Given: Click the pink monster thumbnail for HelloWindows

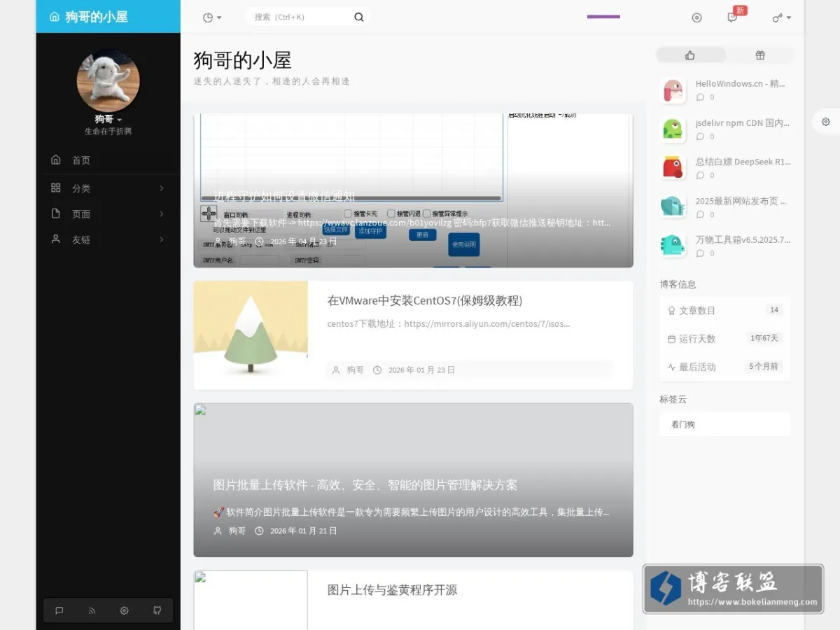Looking at the screenshot, I should pyautogui.click(x=673, y=90).
